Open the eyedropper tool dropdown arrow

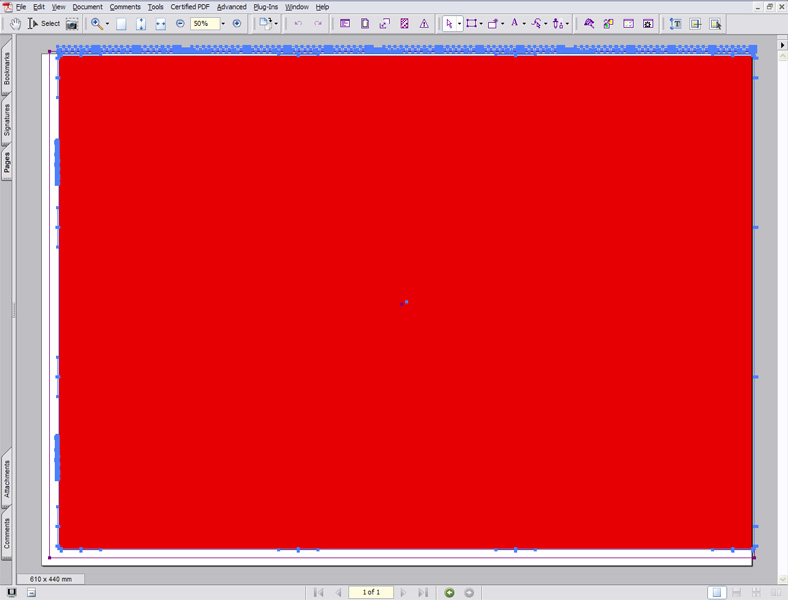(x=567, y=24)
